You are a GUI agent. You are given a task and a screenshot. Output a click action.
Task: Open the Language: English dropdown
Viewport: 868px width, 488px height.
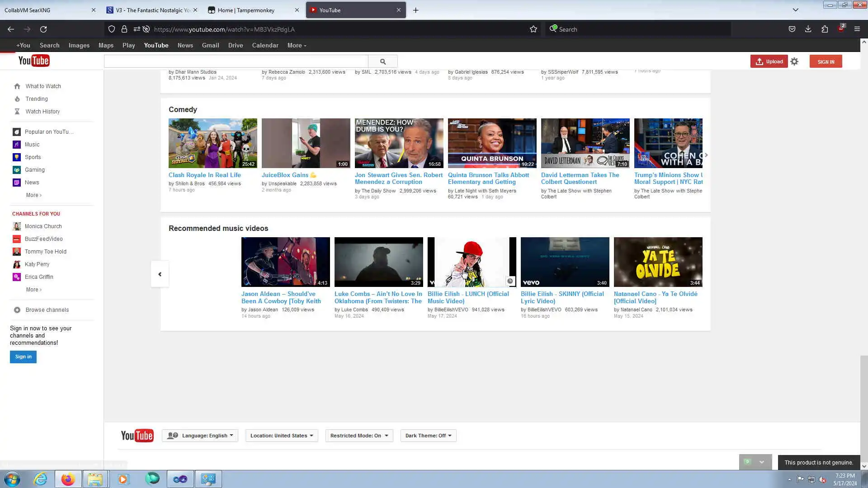200,436
